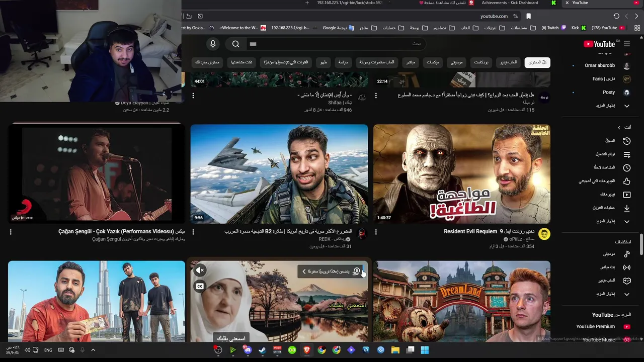Click the sponsored content notice on preview
Viewport: 644px width, 362px height.
(x=331, y=271)
